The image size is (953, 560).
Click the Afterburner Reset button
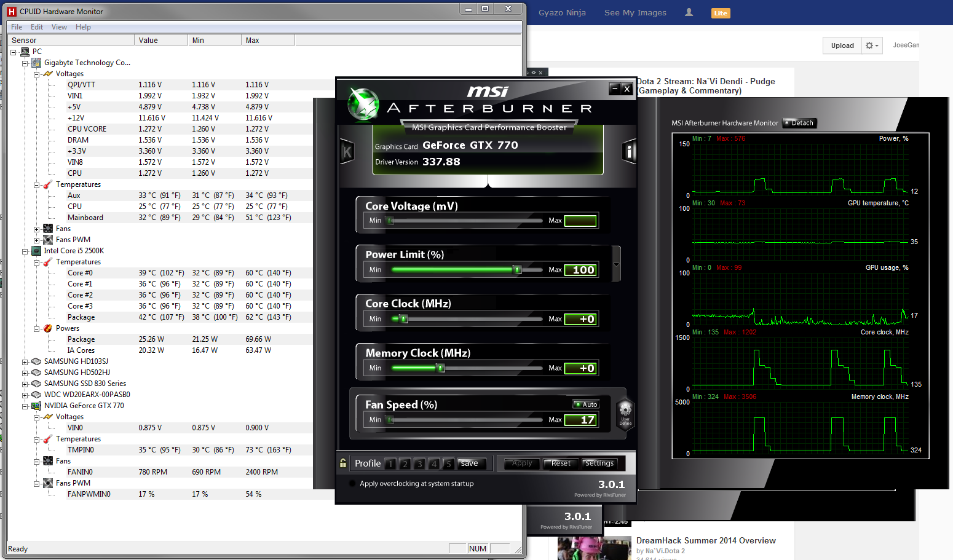[x=561, y=463]
